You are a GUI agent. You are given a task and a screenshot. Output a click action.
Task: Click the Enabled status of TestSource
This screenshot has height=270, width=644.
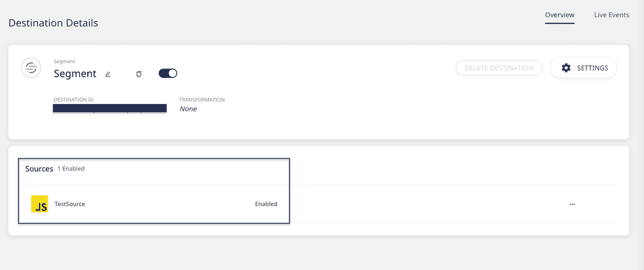pyautogui.click(x=266, y=204)
